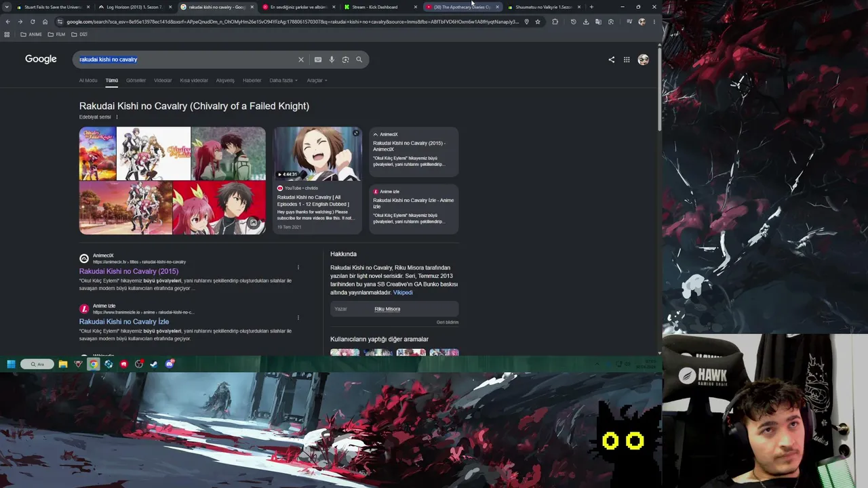The height and width of the screenshot is (488, 868).
Task: Search by image with Google Lens
Action: click(x=345, y=60)
